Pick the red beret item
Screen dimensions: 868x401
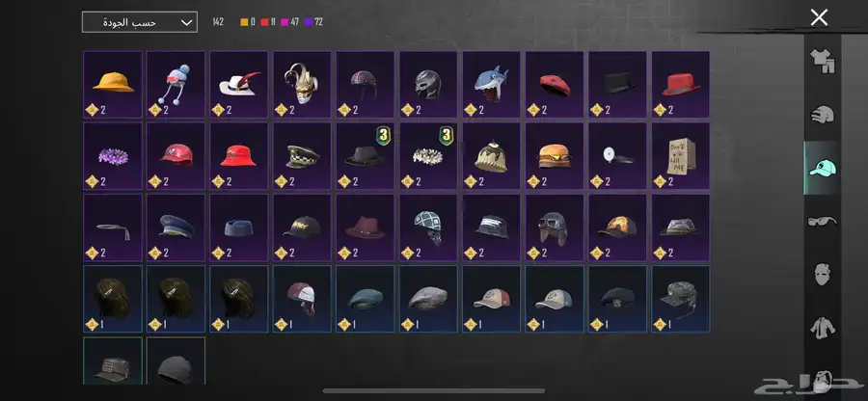coord(555,85)
